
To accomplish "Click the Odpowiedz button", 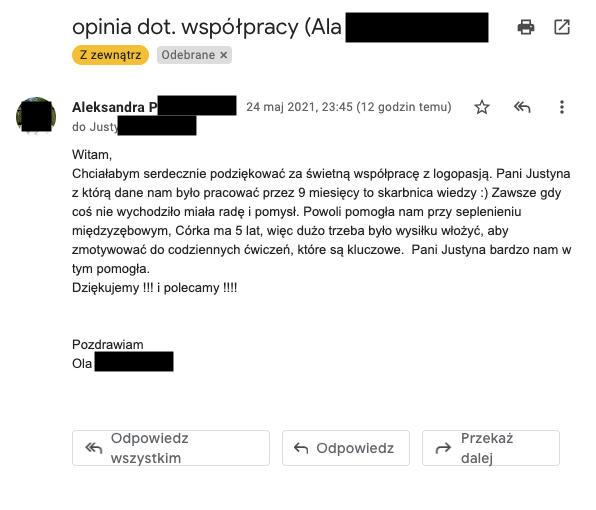I will pyautogui.click(x=346, y=448).
